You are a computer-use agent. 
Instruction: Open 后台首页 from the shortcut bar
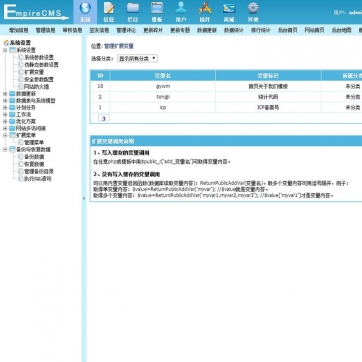pos(288,30)
